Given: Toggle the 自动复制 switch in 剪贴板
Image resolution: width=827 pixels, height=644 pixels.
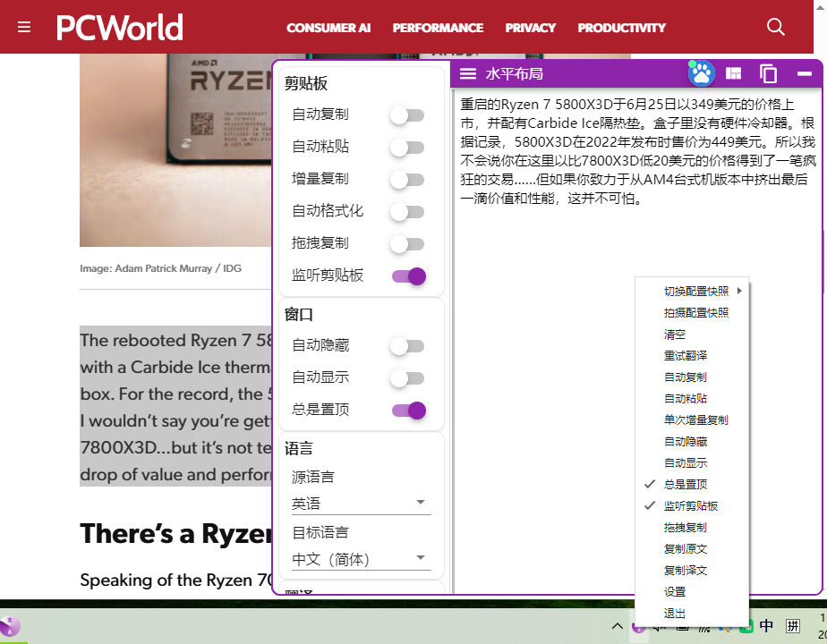Looking at the screenshot, I should [x=407, y=115].
